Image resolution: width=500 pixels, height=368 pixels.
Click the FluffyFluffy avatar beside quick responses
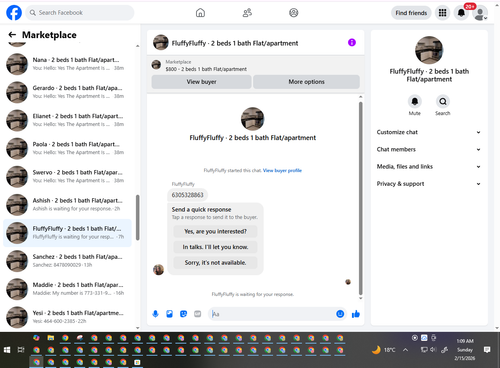[158, 269]
